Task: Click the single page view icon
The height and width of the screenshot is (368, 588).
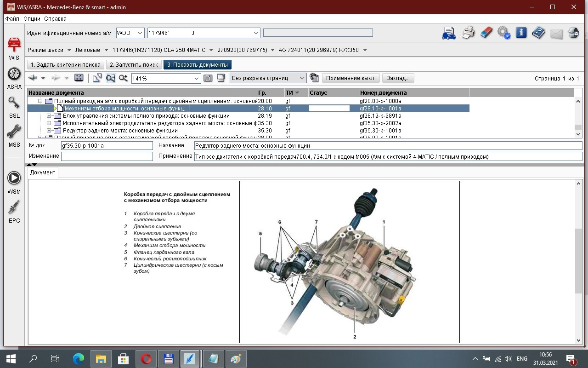Action: click(208, 78)
